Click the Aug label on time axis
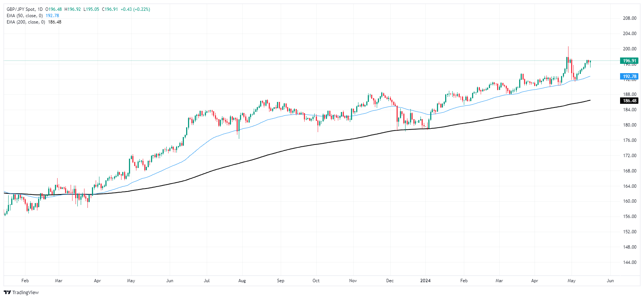 pos(242,281)
